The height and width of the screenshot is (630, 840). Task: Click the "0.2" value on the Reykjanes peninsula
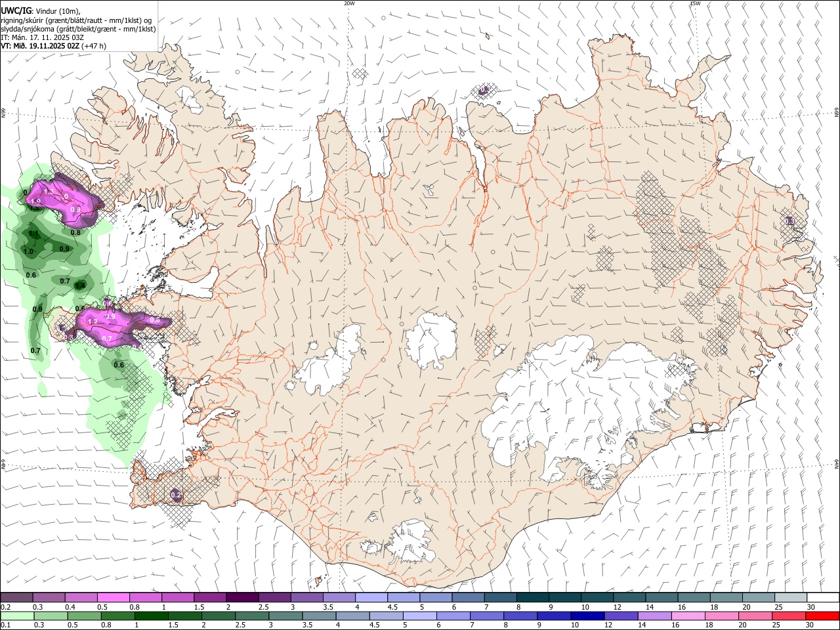pos(176,495)
